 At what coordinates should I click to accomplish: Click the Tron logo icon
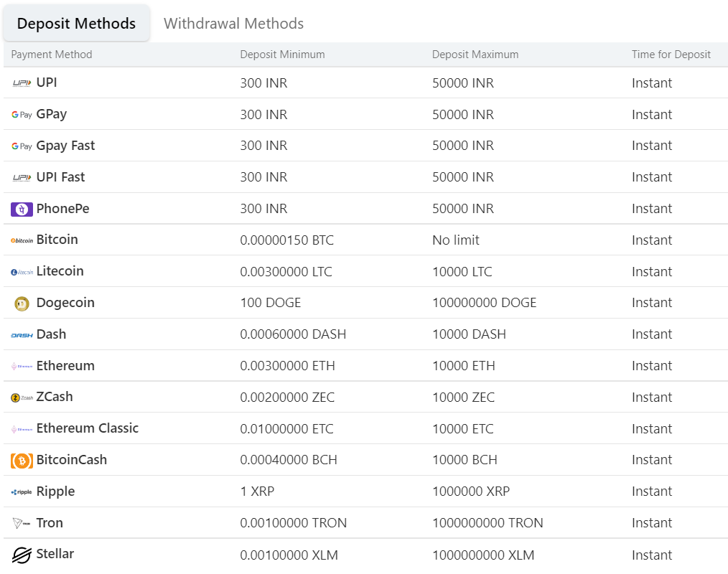click(x=22, y=524)
